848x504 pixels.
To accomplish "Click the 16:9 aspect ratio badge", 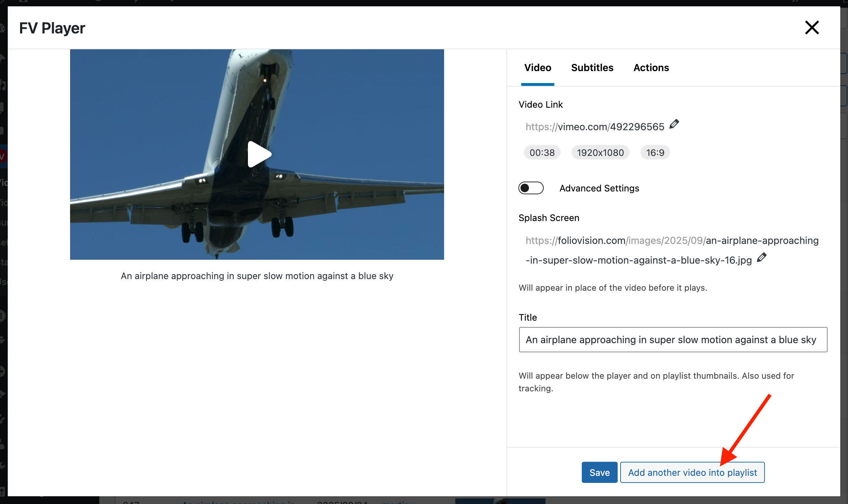I will (655, 152).
